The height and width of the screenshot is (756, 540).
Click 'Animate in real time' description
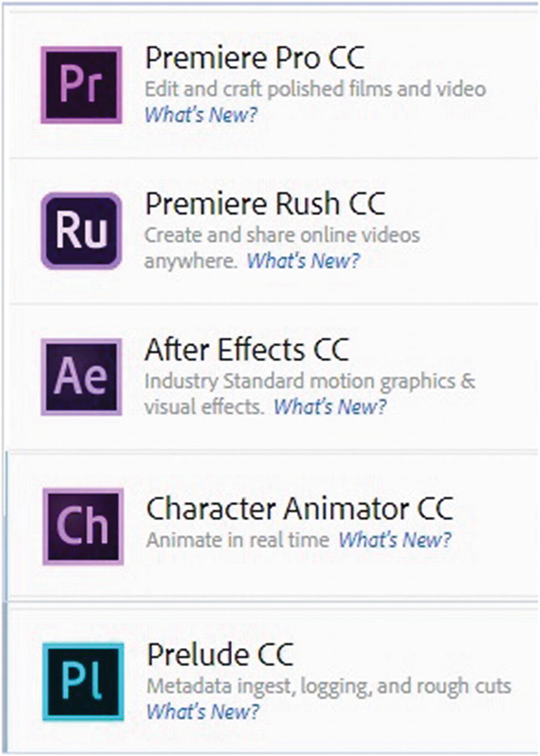(x=238, y=540)
